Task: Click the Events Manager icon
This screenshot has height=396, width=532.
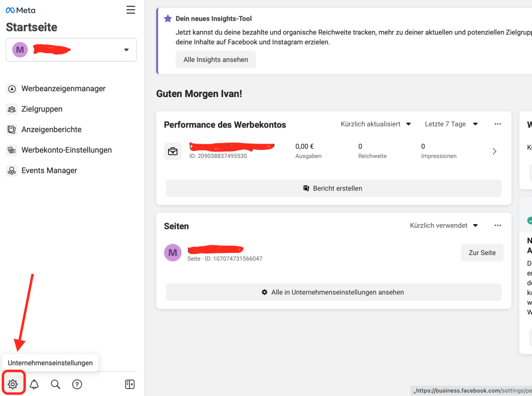Action: pyautogui.click(x=12, y=170)
